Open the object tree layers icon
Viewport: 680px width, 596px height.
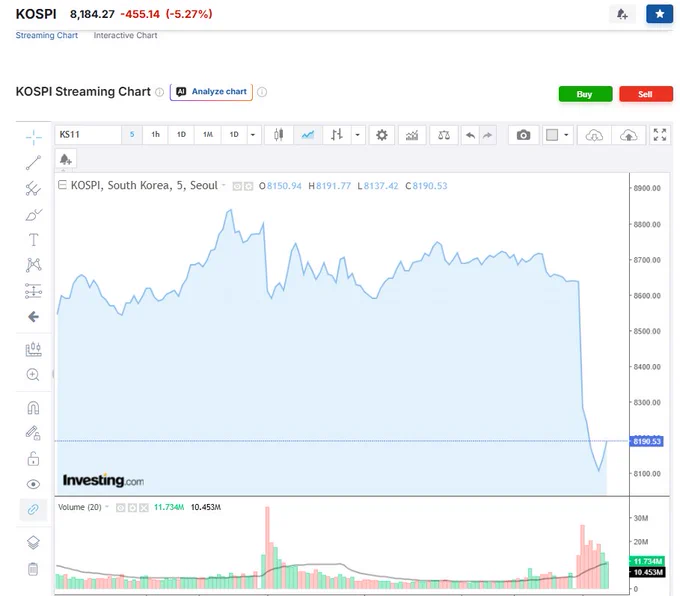[33, 542]
